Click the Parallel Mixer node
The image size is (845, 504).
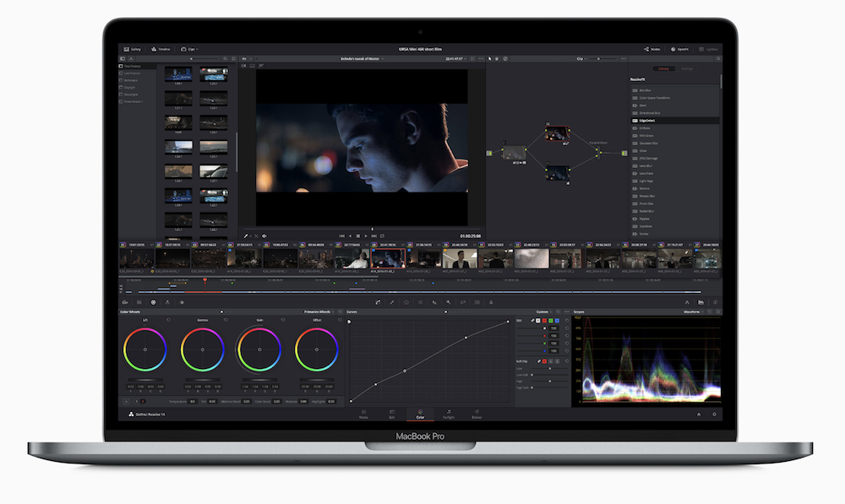(598, 153)
